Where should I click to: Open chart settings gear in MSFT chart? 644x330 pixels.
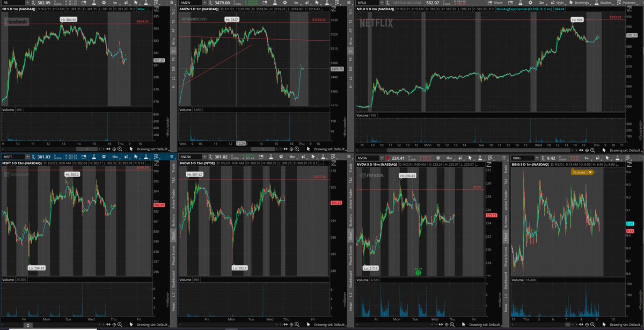(x=104, y=156)
